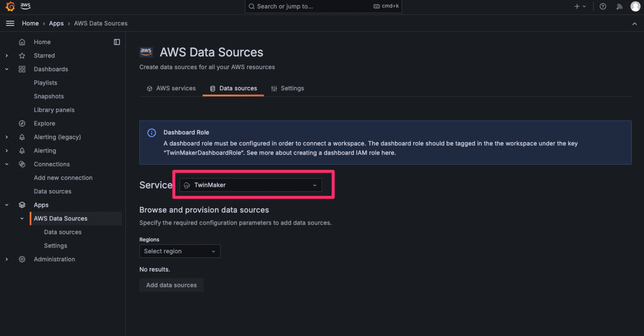Click the Grafana logo icon

click(x=10, y=6)
